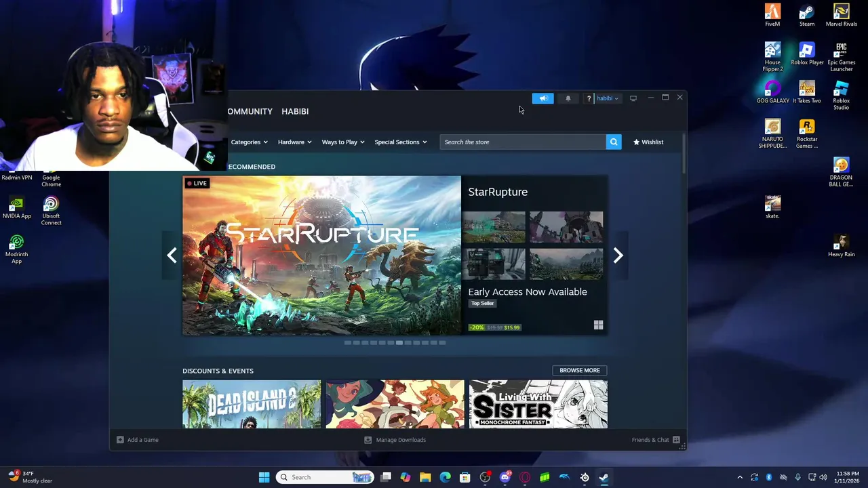This screenshot has width=868, height=488.
Task: Expand the Hardware store menu
Action: [x=294, y=142]
